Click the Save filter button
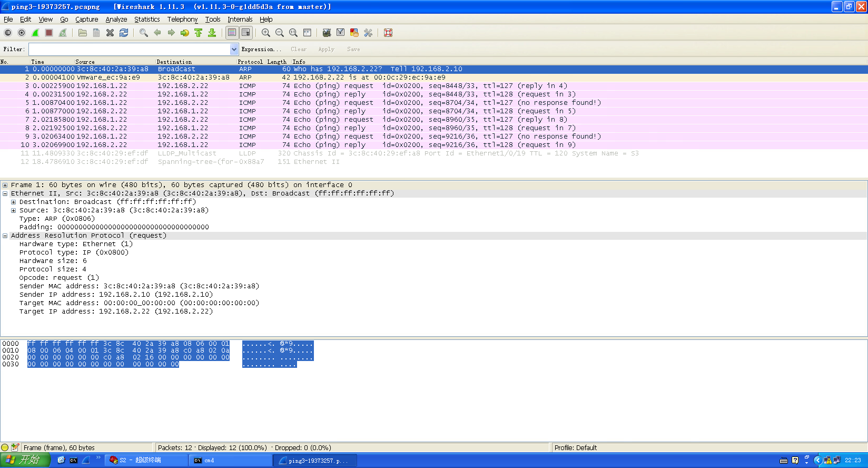Screen dimensions: 868x468 (x=353, y=49)
